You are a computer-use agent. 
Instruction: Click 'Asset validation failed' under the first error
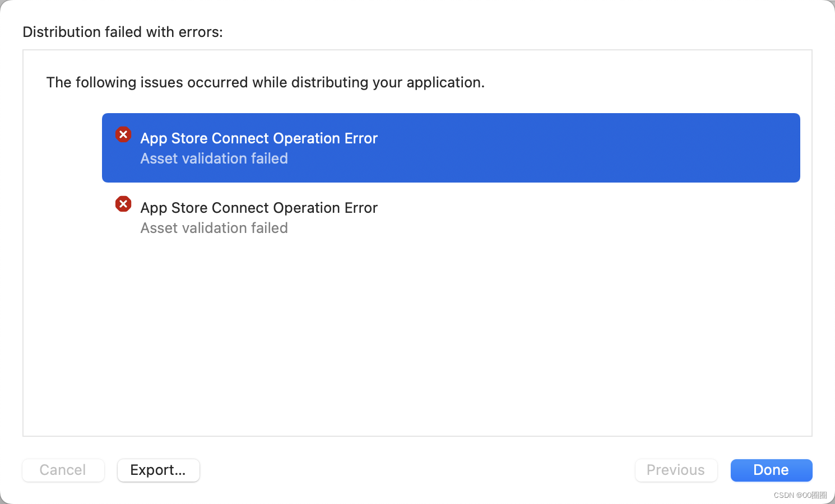click(214, 158)
